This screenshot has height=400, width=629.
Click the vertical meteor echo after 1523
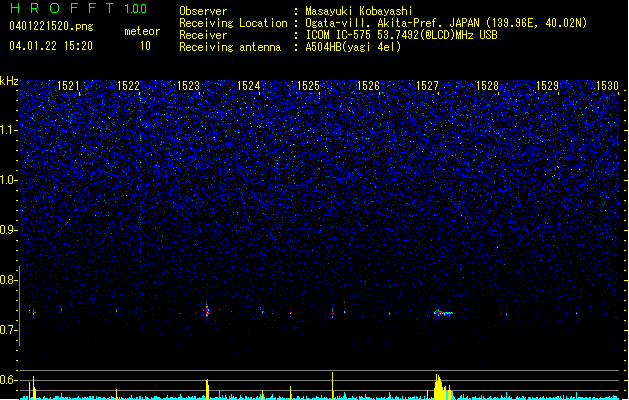pyautogui.click(x=207, y=310)
